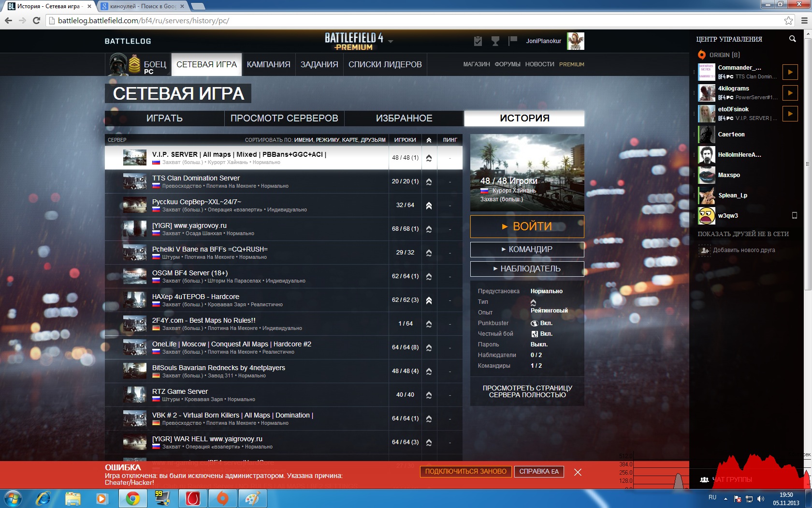Toggle showing offline friends
812x508 pixels.
pyautogui.click(x=743, y=234)
